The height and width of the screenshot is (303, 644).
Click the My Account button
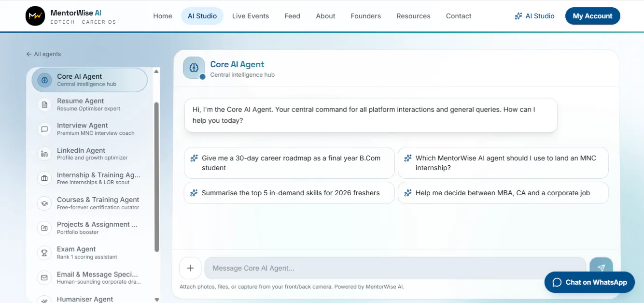pyautogui.click(x=592, y=16)
